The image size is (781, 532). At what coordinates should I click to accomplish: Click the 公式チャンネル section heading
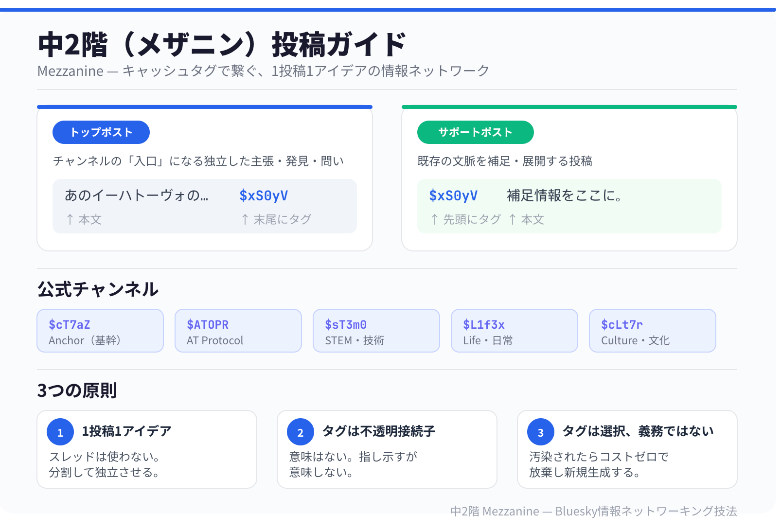[x=98, y=289]
